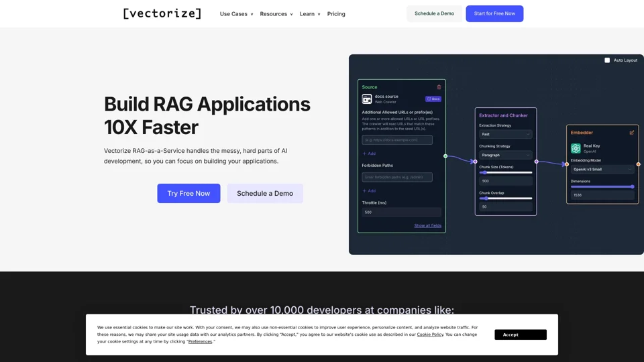Add another allowed URL prefix
The height and width of the screenshot is (362, 644).
click(x=369, y=154)
